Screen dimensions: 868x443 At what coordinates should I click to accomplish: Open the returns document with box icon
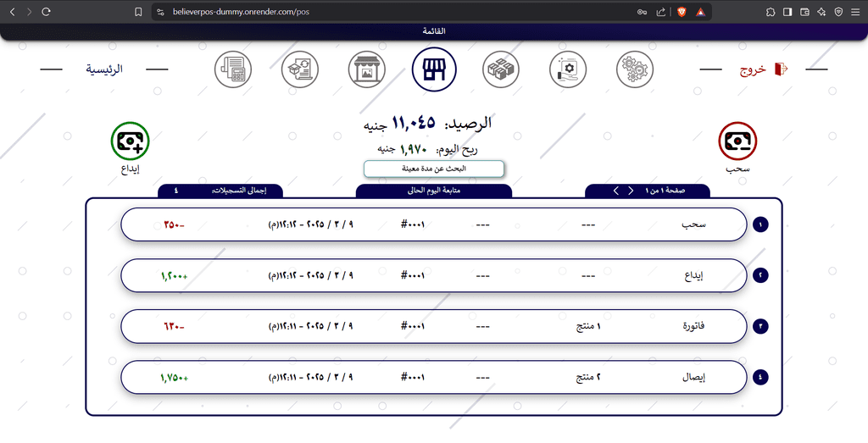300,69
